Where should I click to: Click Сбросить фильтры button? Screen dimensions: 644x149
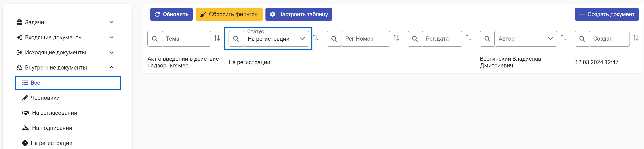(229, 14)
